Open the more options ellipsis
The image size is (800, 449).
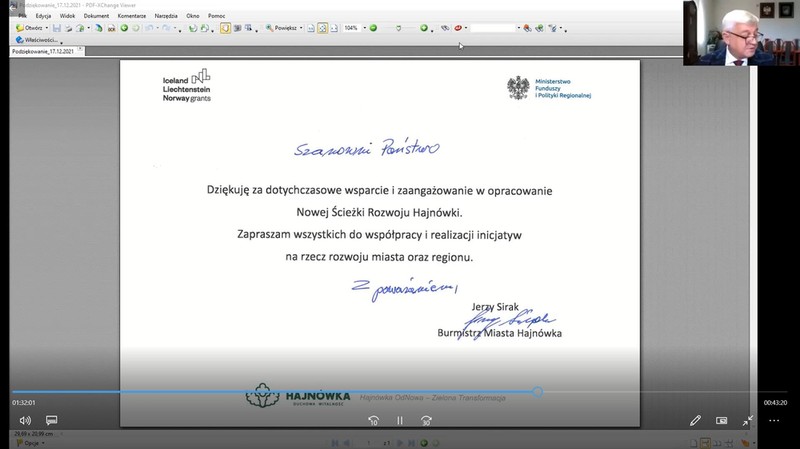[x=774, y=420]
